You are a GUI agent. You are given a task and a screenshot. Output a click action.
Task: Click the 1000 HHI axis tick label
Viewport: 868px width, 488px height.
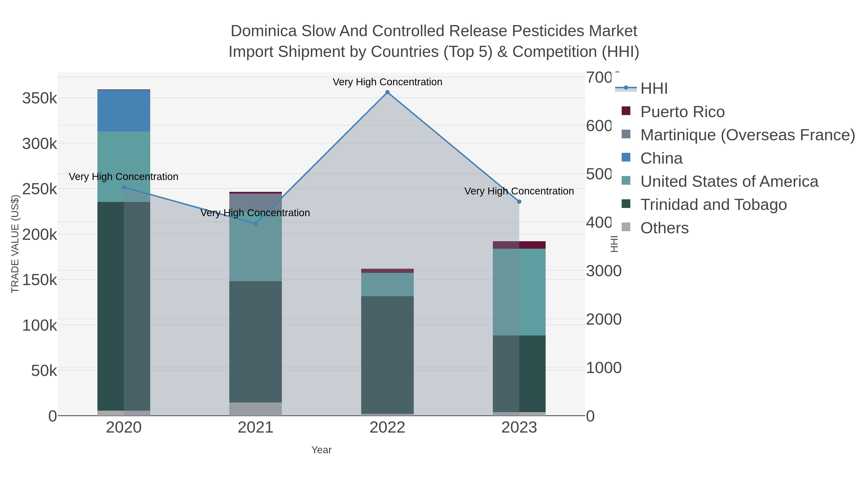tap(604, 368)
